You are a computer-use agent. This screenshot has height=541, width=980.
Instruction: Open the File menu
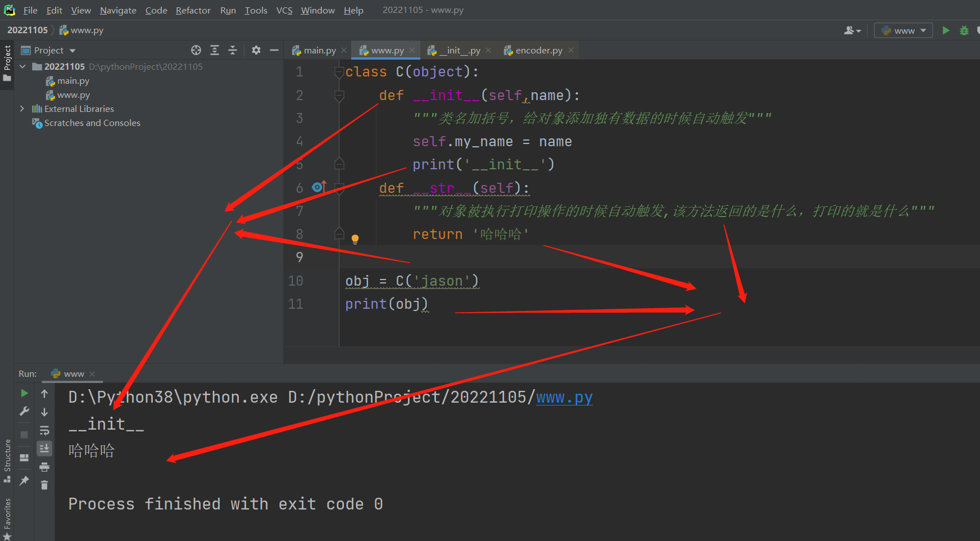point(30,10)
